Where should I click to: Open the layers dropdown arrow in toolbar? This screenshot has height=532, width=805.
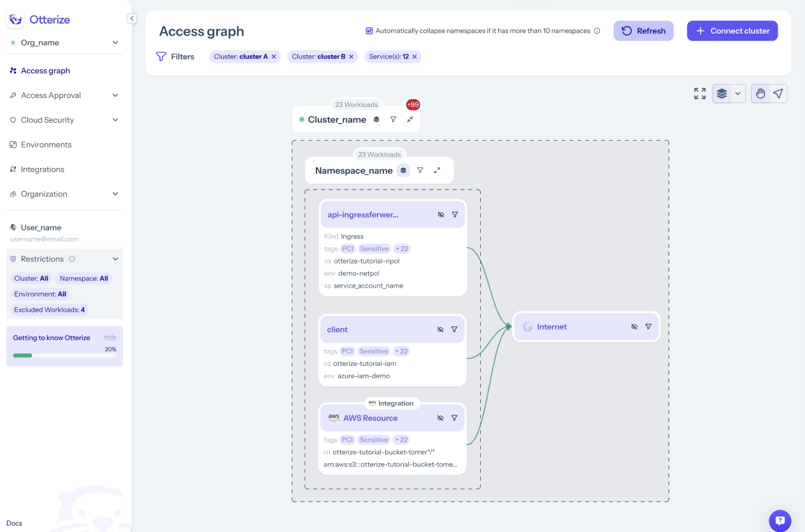(x=738, y=94)
